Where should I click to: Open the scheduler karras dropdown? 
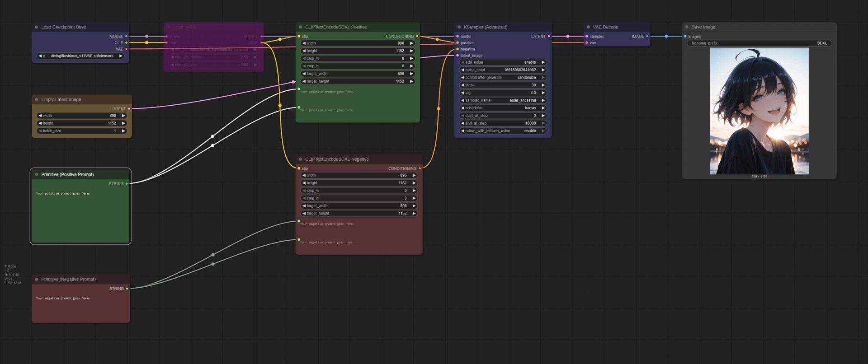[503, 108]
